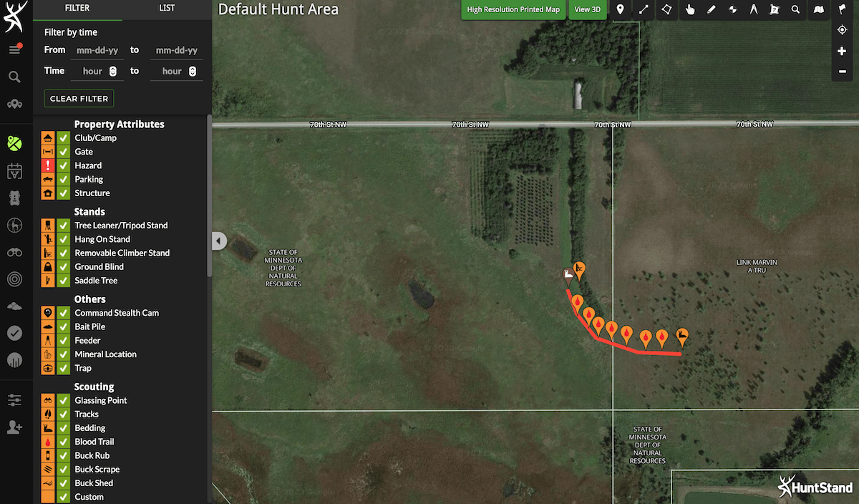Open the deer-in-circle sightings icon
The image size is (859, 504).
14,225
